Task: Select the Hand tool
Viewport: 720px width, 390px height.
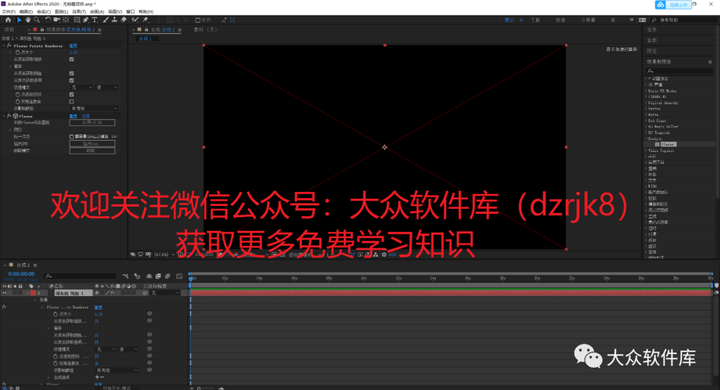Action: click(x=28, y=20)
